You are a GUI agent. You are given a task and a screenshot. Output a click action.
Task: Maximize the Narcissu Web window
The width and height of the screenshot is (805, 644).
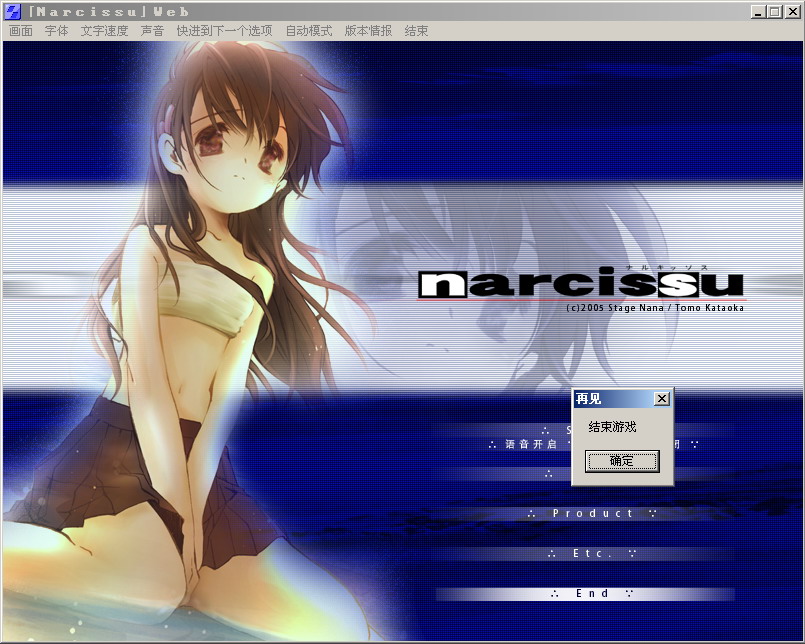coord(775,11)
